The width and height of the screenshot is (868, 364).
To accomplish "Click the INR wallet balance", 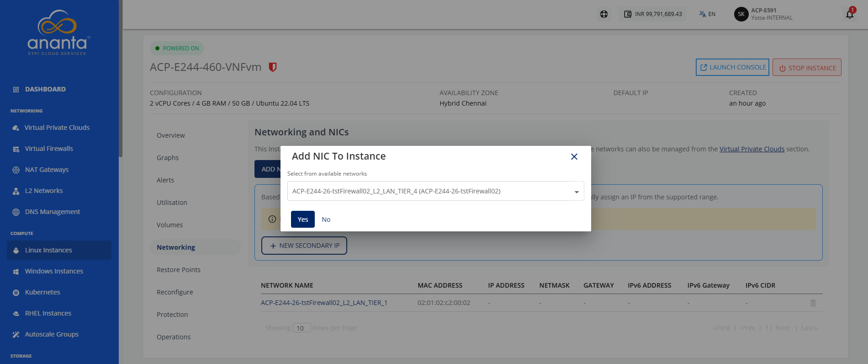I will coord(653,14).
